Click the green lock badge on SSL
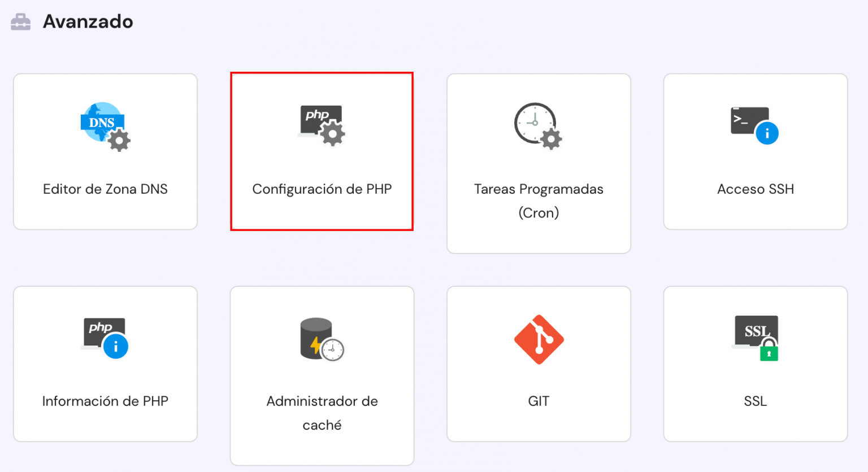 (x=770, y=353)
